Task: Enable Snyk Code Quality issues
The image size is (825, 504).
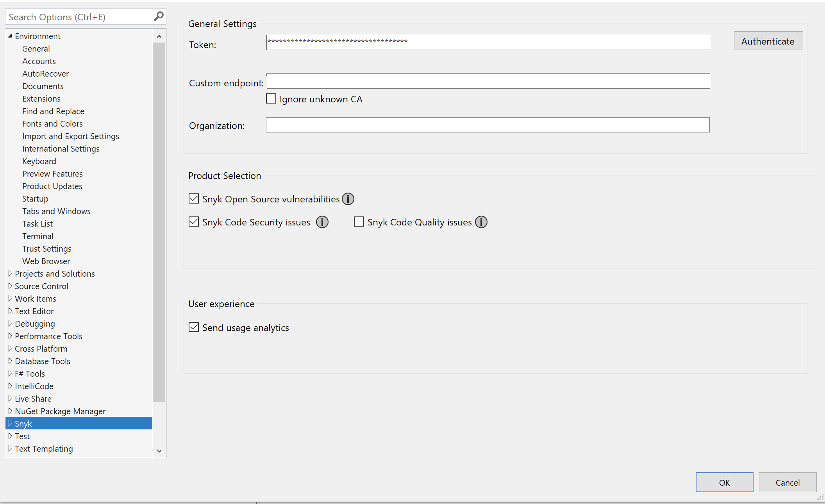Action: coord(359,222)
